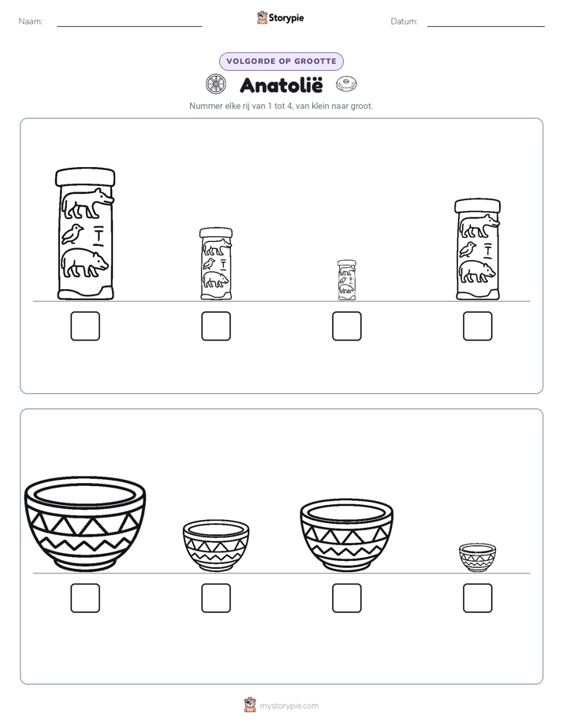Check the box under the tallest pillar
The width and height of the screenshot is (563, 728).
(85, 326)
